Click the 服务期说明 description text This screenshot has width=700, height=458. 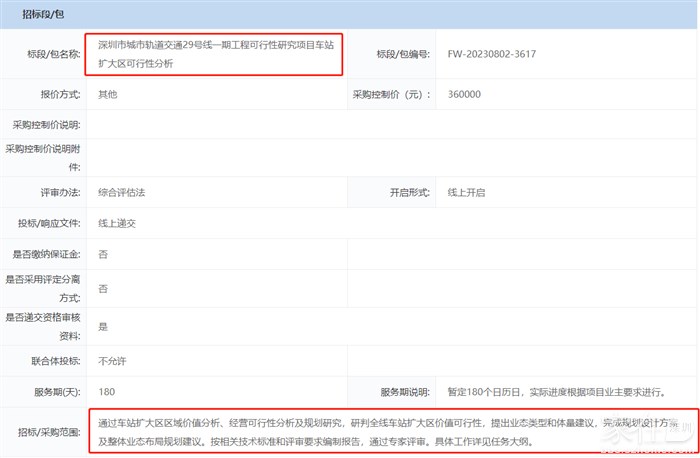[556, 392]
